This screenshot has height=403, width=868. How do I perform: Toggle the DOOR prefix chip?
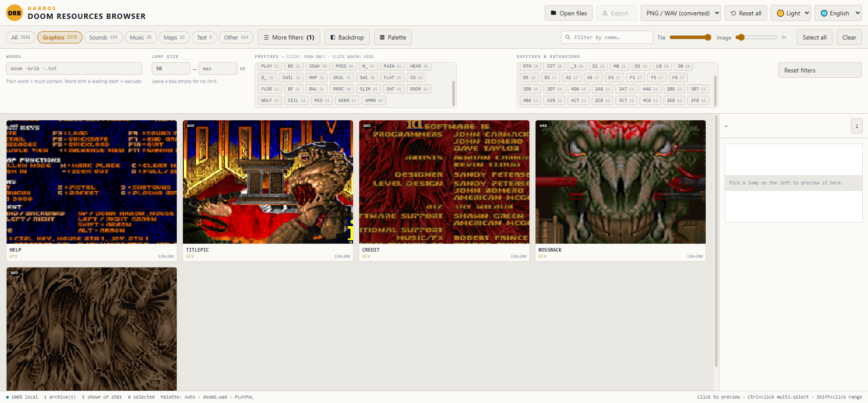point(419,89)
